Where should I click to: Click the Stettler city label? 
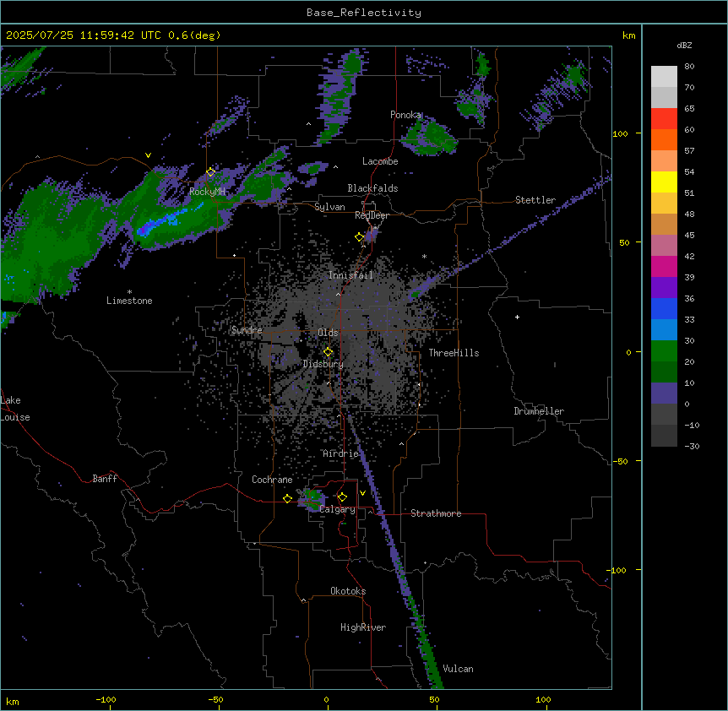[x=535, y=200]
